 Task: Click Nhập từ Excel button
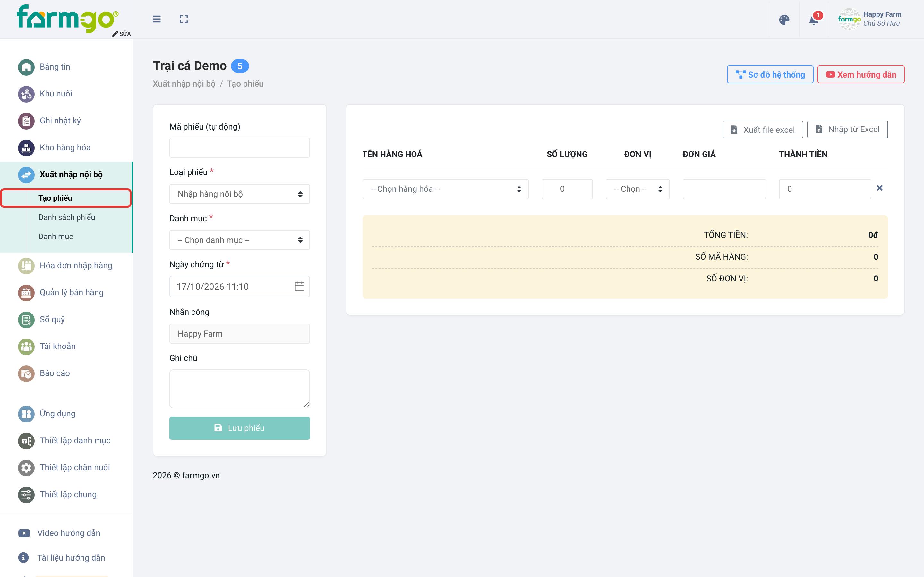[847, 130]
